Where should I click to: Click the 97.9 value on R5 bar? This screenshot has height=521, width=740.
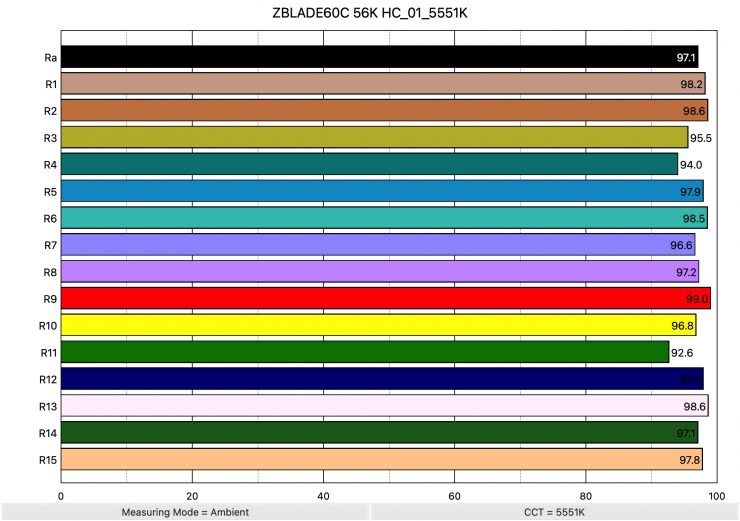point(690,191)
